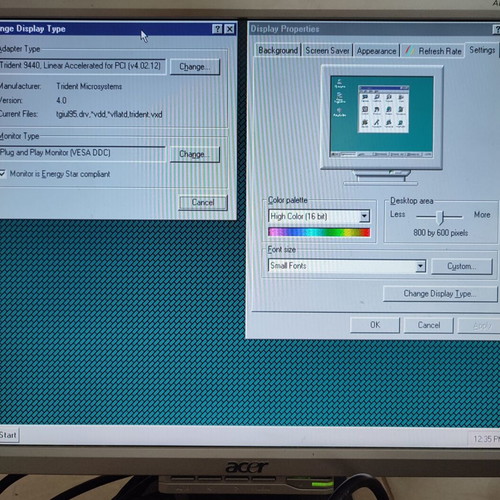Select the Settings tab

click(482, 50)
